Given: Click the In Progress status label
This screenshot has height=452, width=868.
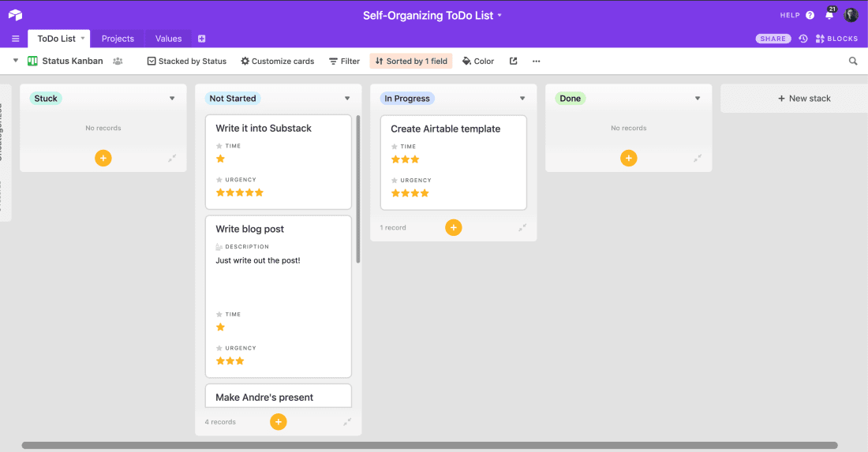Looking at the screenshot, I should [x=407, y=99].
